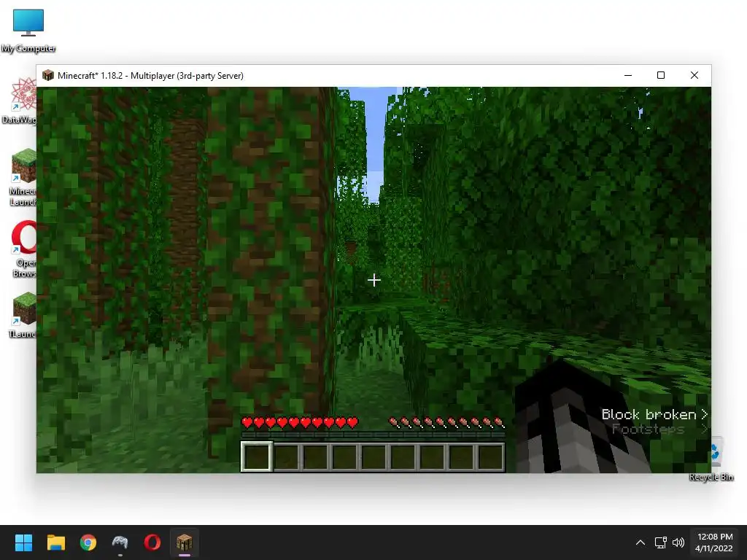Click the first heart in the health bar
The width and height of the screenshot is (747, 560).
247,422
